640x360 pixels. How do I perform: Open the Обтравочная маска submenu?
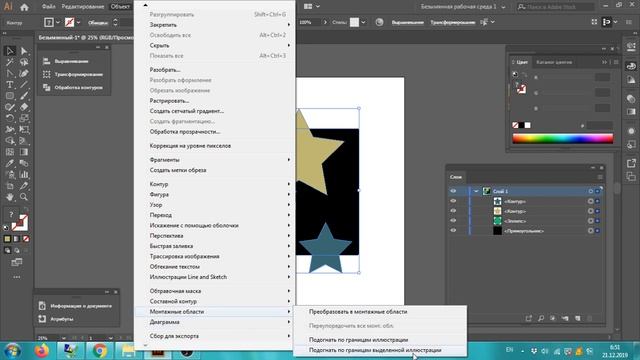click(215, 291)
